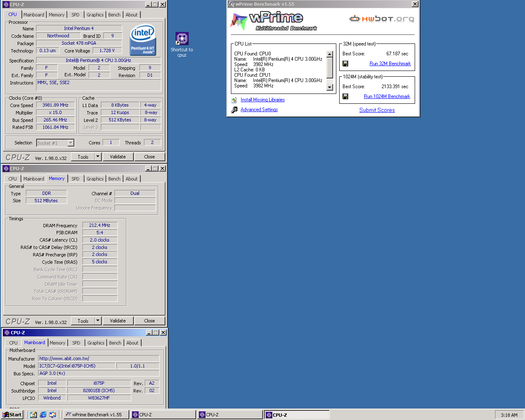
Task: Click the Bus Speed value 265.46 MHz
Action: (x=55, y=120)
